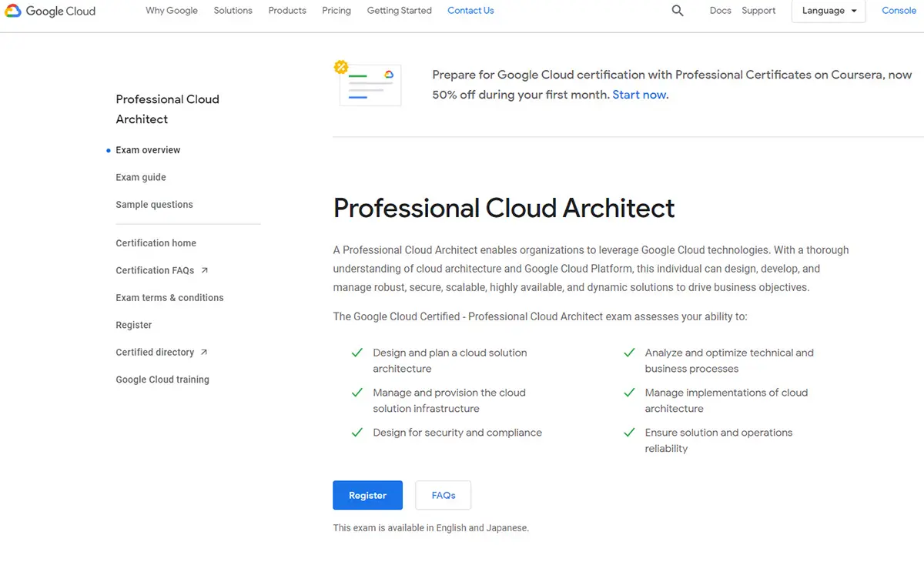
Task: Click 'Ensure solution and operations reliability' text
Action: coord(718,440)
